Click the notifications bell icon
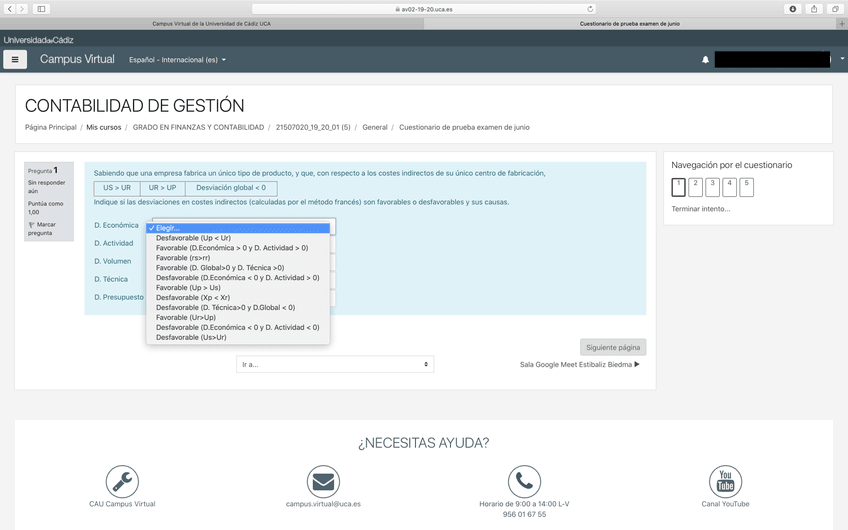The image size is (848, 530). point(705,60)
